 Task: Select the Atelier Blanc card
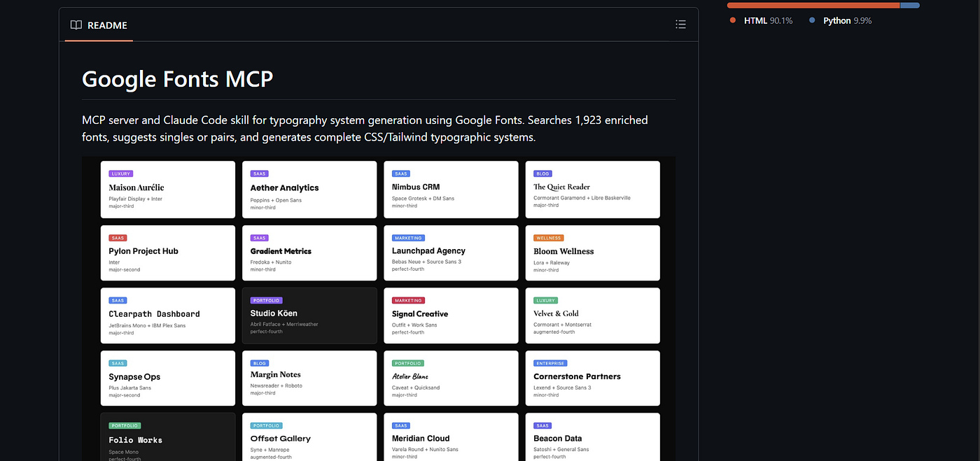(x=451, y=378)
